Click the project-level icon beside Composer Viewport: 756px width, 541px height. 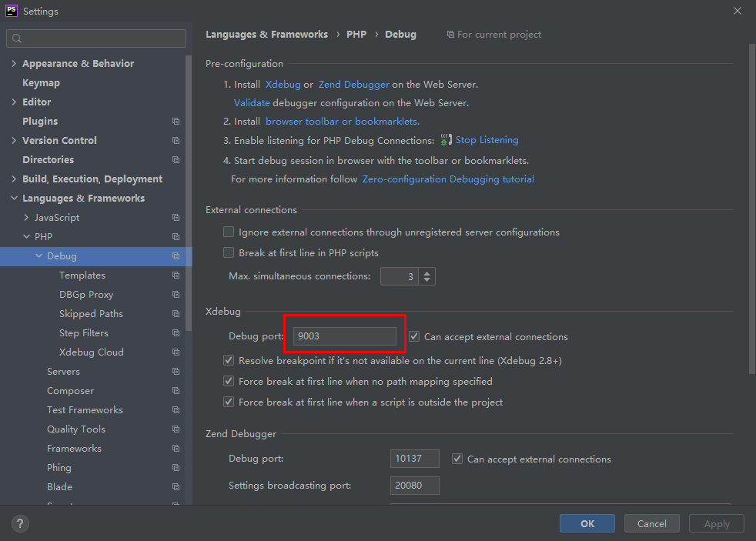click(x=176, y=391)
